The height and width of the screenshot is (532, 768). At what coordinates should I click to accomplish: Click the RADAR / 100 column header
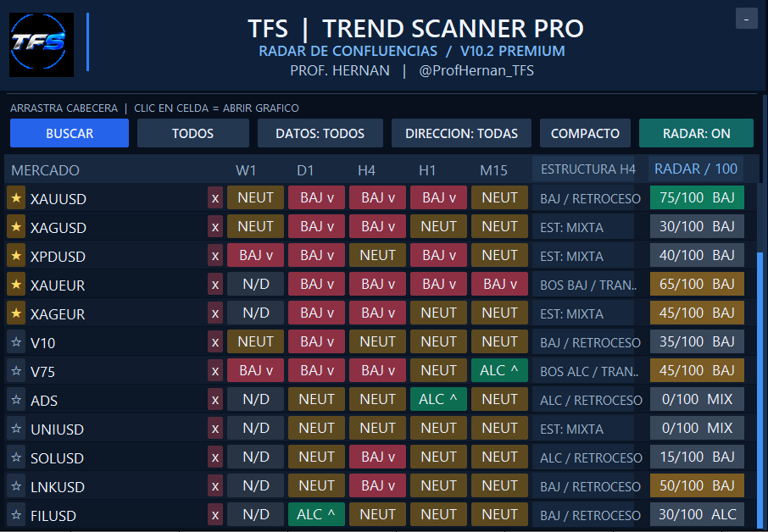click(x=696, y=169)
